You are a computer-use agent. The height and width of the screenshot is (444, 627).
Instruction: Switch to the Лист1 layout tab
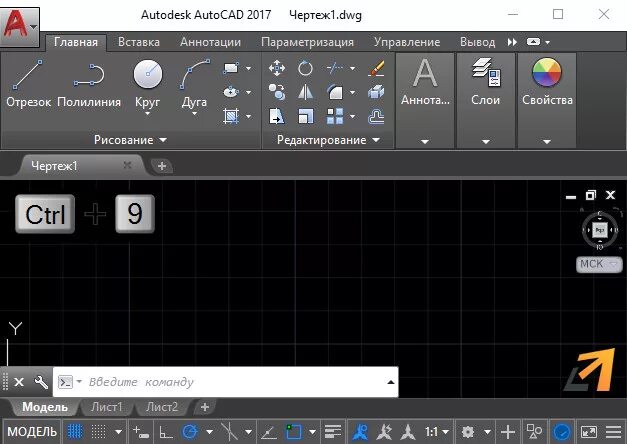pyautogui.click(x=106, y=407)
